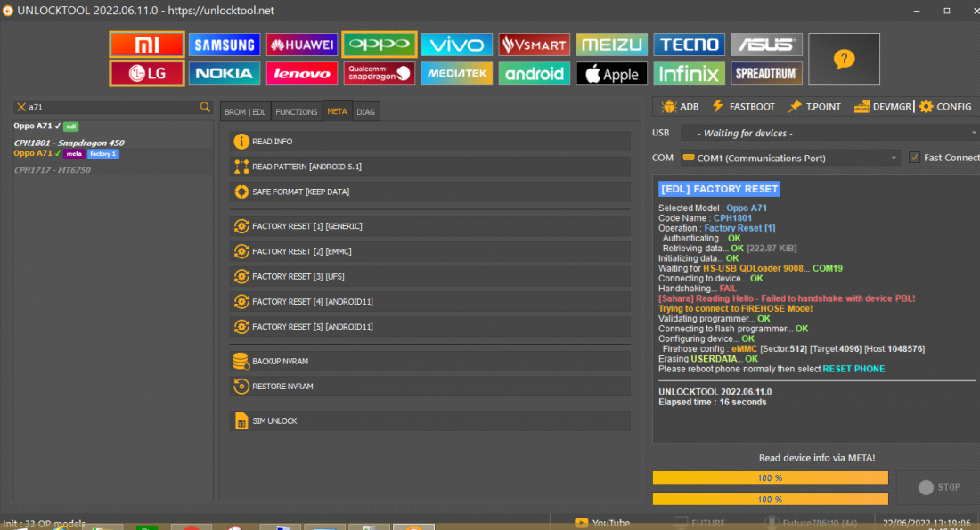Switch to the BROM | EDL tab
The width and height of the screenshot is (980, 530).
[x=245, y=112]
